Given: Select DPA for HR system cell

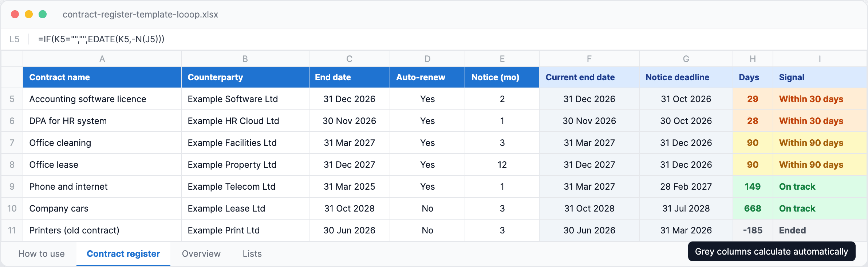Looking at the screenshot, I should (102, 121).
